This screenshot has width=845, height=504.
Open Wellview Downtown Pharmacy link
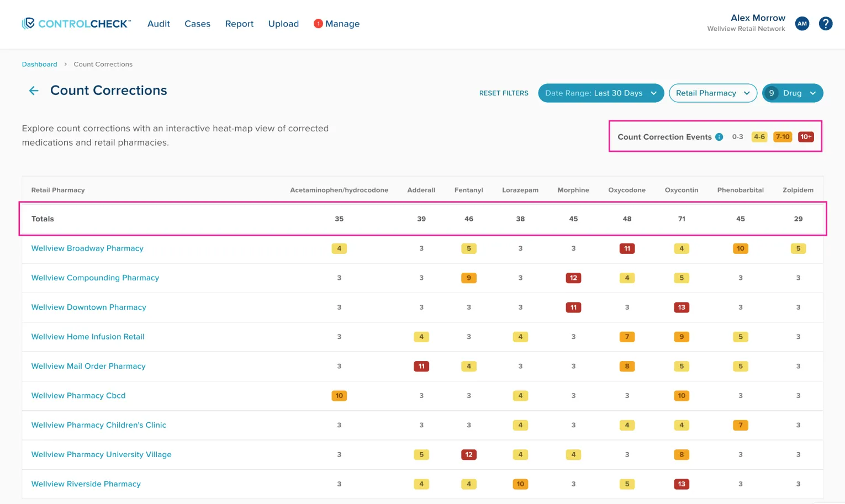click(x=88, y=307)
